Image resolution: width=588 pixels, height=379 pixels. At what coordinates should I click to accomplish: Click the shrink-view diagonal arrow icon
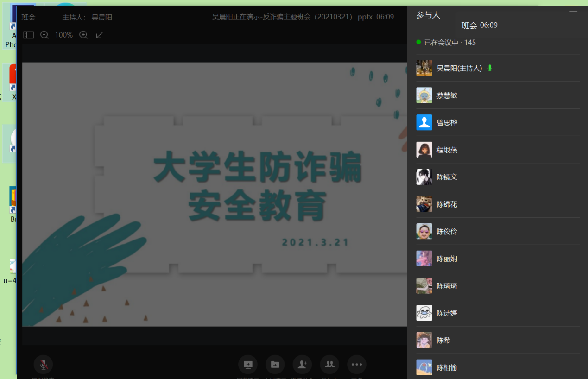click(100, 35)
